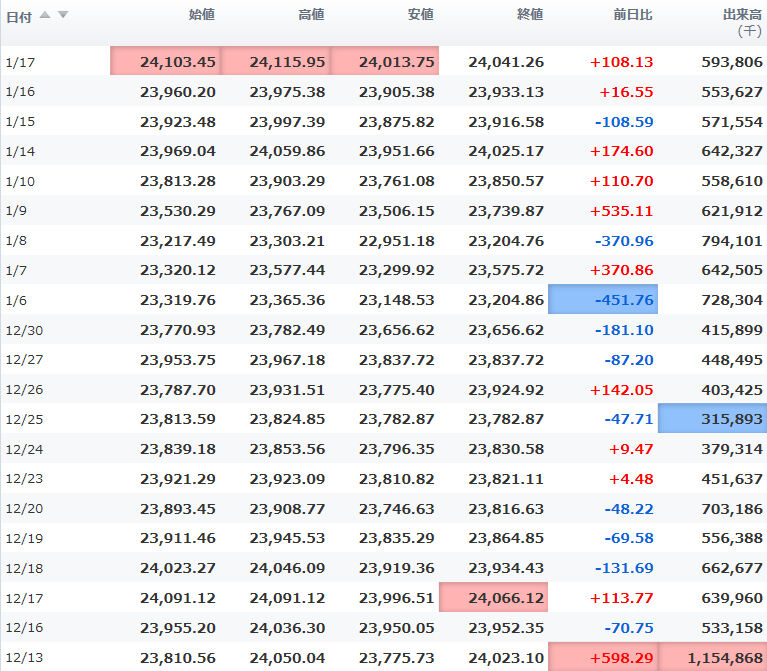Sort dates ascending with up arrow
The image size is (767, 671).
[45, 15]
